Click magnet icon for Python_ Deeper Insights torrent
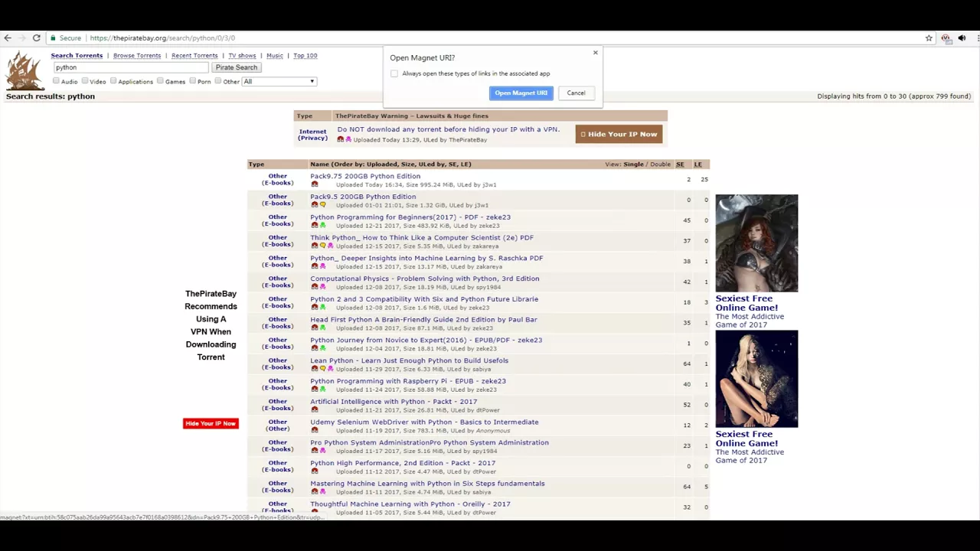This screenshot has width=980, height=551. (x=314, y=266)
